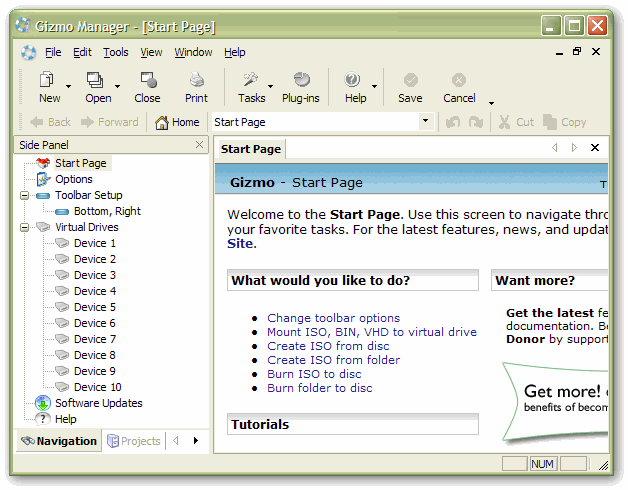Close the Start Page tab with X
This screenshot has height=490, width=628.
(x=595, y=148)
